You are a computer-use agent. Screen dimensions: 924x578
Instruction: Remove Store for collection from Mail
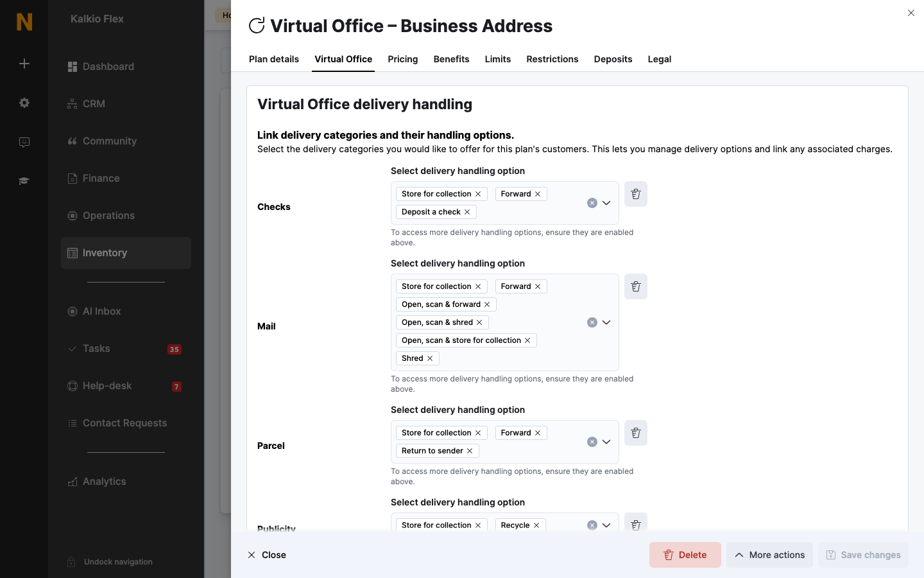tap(478, 286)
